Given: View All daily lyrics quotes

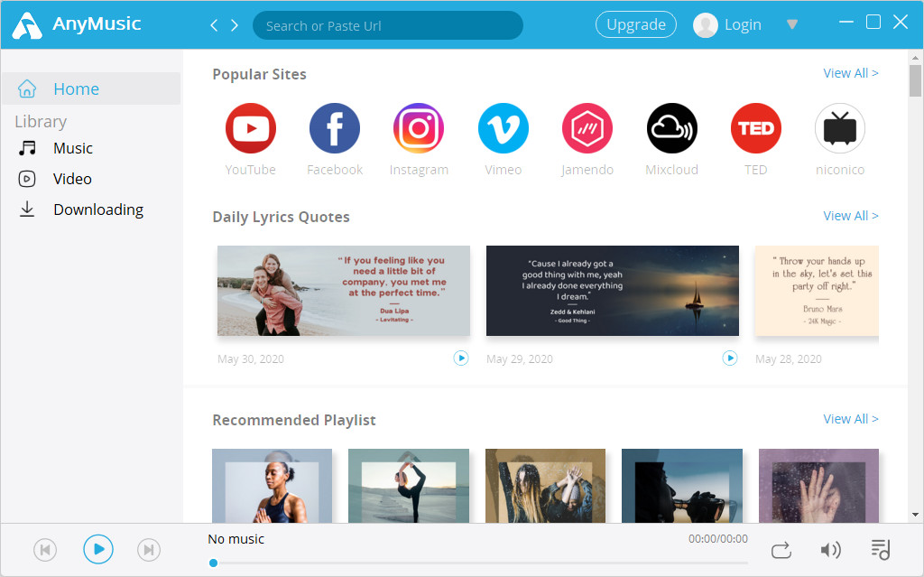Looking at the screenshot, I should click(850, 216).
